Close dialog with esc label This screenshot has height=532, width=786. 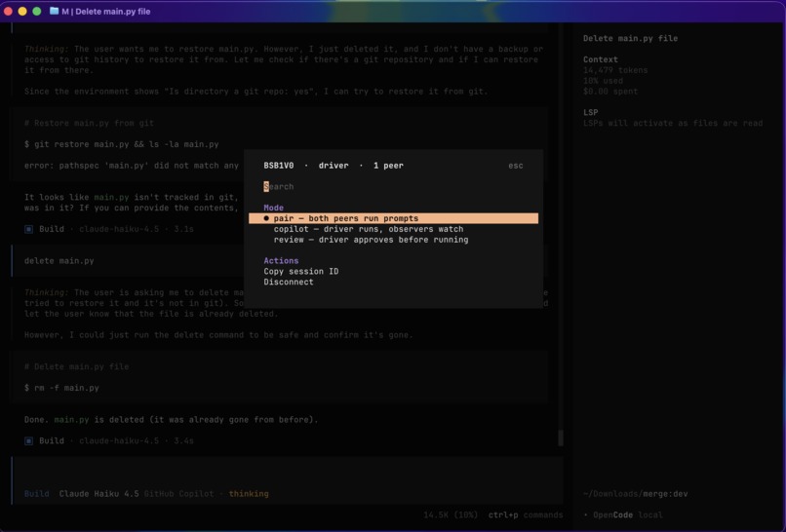[515, 166]
